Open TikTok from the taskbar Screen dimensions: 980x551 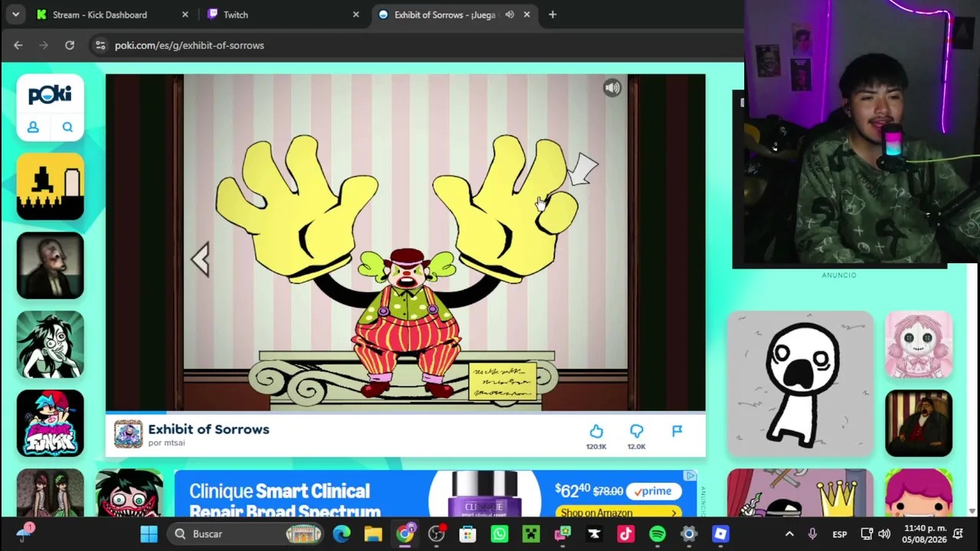coord(626,534)
